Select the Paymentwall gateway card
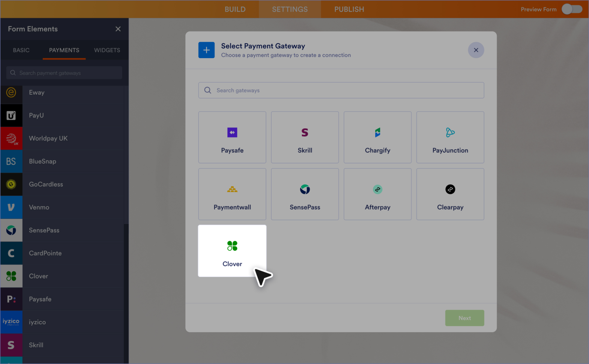The width and height of the screenshot is (589, 364). [x=232, y=194]
